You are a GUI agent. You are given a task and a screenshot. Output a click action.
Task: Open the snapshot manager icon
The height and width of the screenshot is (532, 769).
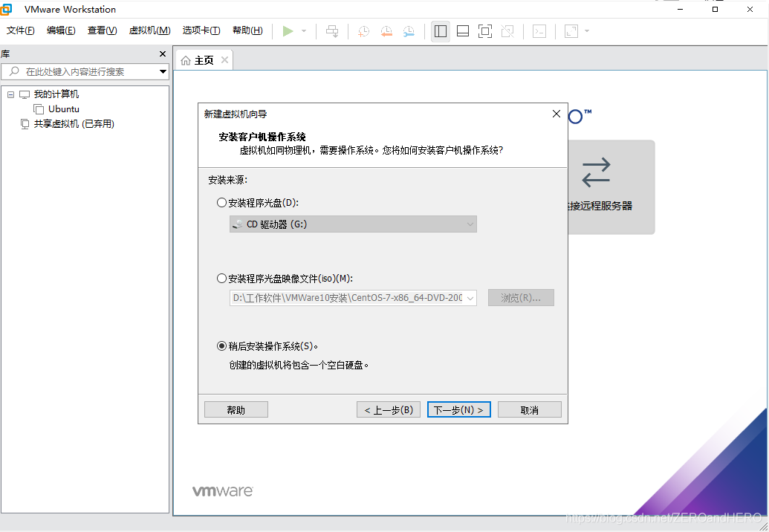409,31
